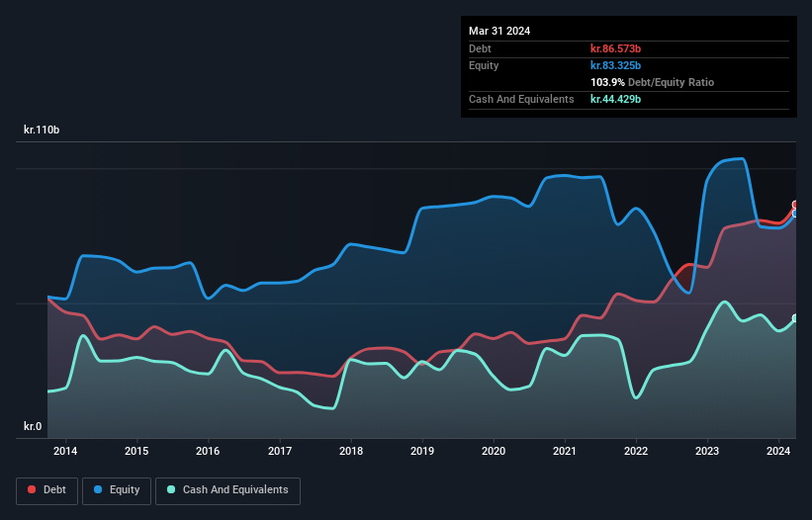Screen dimensions: 812x520
Task: Click the 103.9% Debt/Equity Ratio text
Action: [652, 82]
